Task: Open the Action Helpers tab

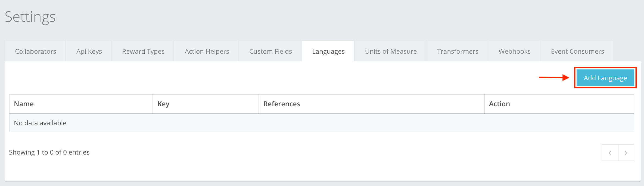Action: [207, 51]
